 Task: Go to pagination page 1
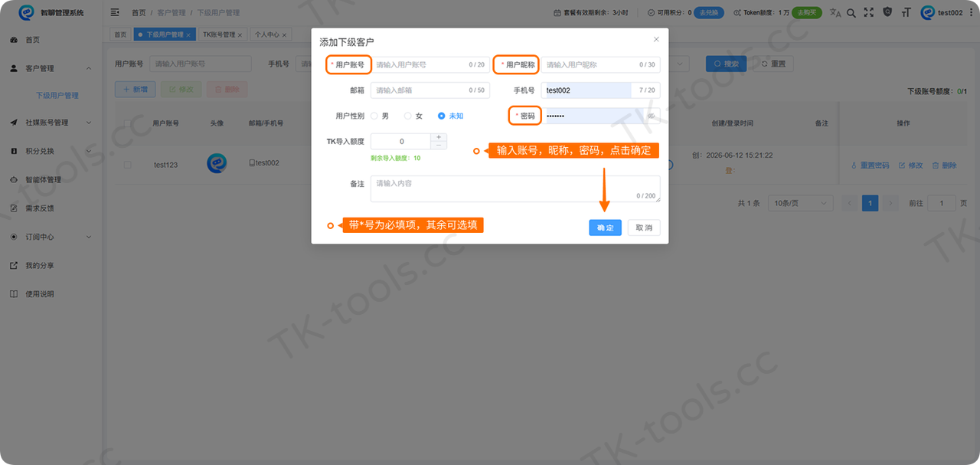pyautogui.click(x=870, y=203)
